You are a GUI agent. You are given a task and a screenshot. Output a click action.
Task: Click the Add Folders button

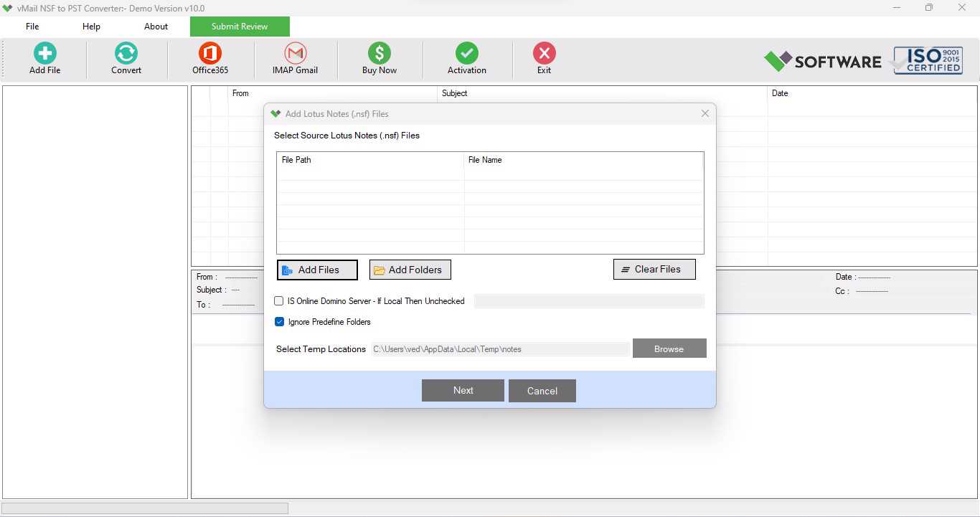410,270
